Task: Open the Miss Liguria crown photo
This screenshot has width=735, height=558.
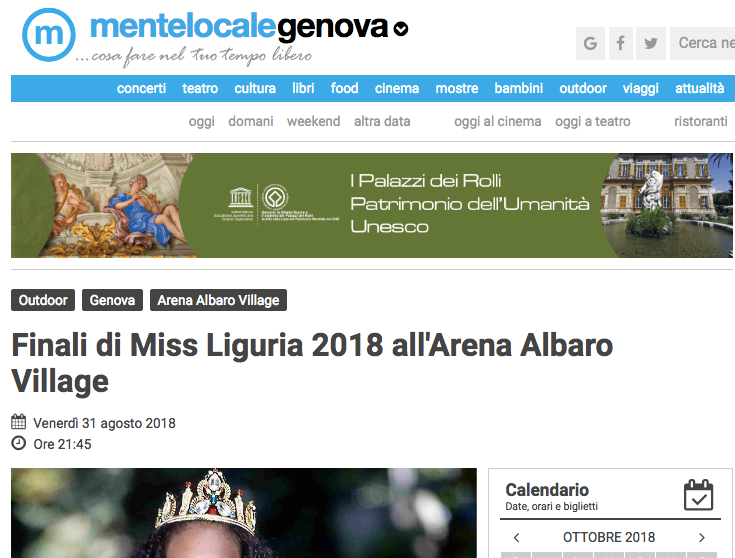Action: point(244,513)
